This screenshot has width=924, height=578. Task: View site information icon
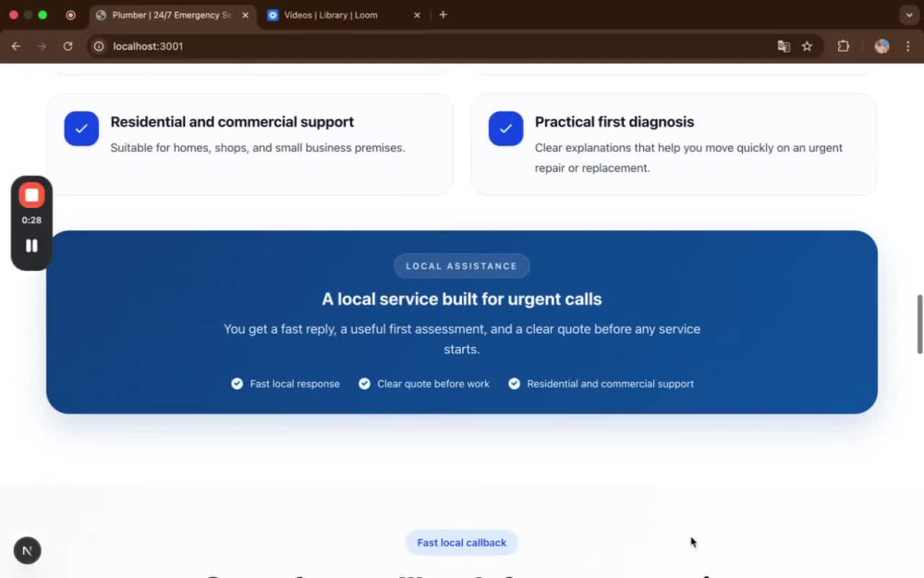pyautogui.click(x=99, y=46)
